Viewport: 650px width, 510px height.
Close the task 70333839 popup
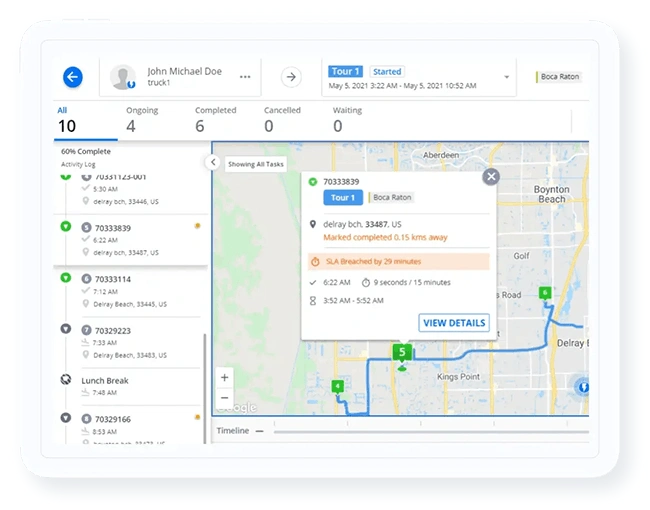[491, 177]
